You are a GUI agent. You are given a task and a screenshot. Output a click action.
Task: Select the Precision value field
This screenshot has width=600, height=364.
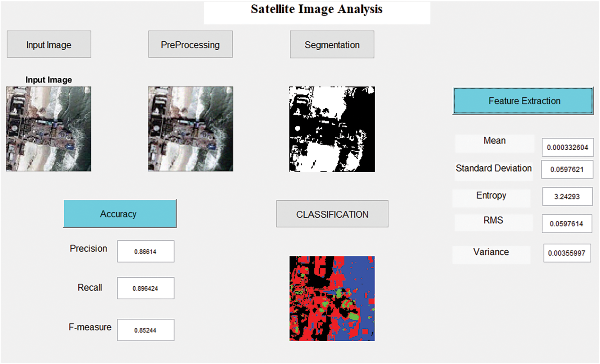point(145,251)
